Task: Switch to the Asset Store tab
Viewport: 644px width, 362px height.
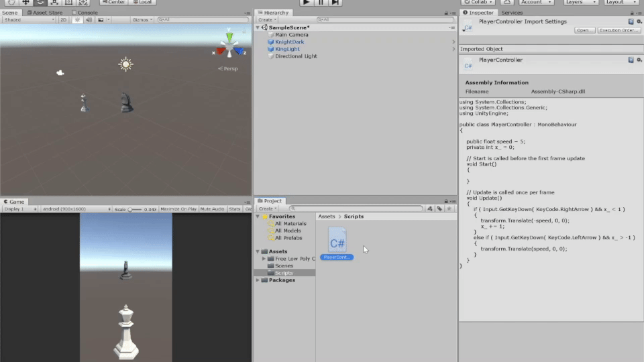Action: click(x=45, y=12)
